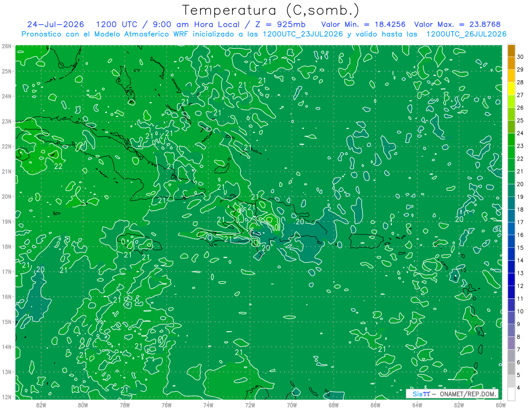532x411 pixels.
Task: Click color scale label '10'
Action: pyautogui.click(x=520, y=312)
